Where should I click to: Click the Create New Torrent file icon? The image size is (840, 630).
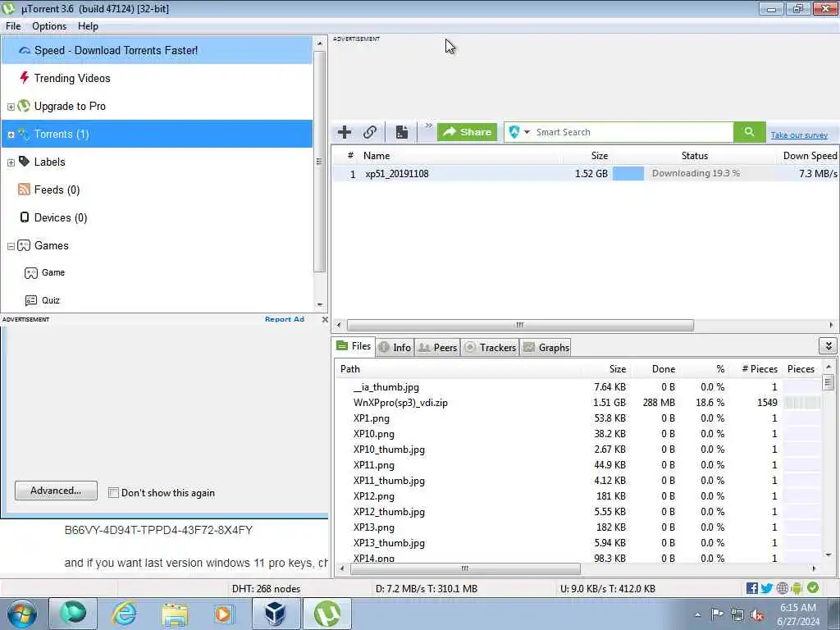coord(402,132)
